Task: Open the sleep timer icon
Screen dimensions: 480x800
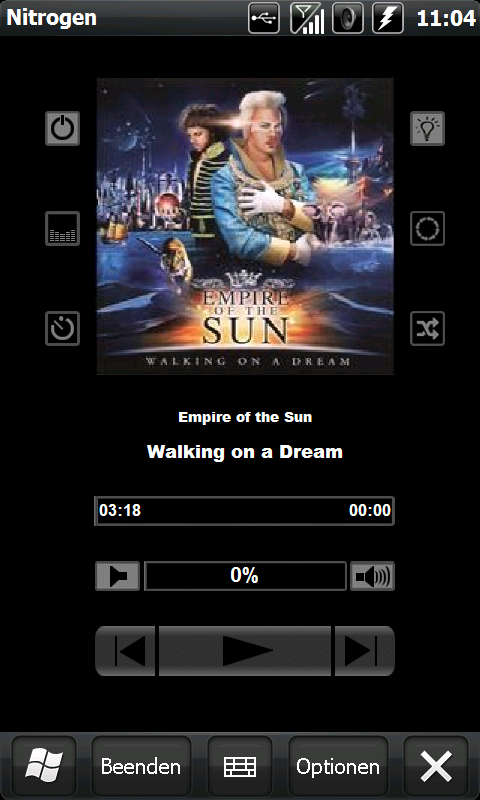Action: [x=62, y=329]
